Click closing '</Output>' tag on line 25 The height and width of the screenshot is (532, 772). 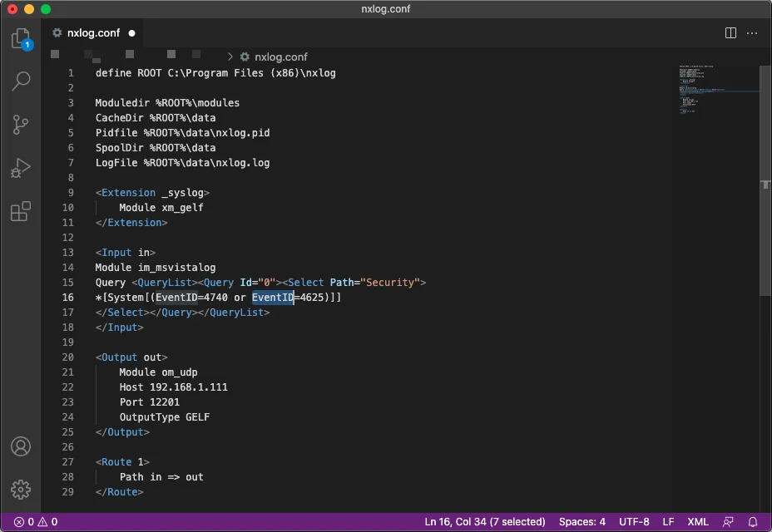tap(122, 432)
